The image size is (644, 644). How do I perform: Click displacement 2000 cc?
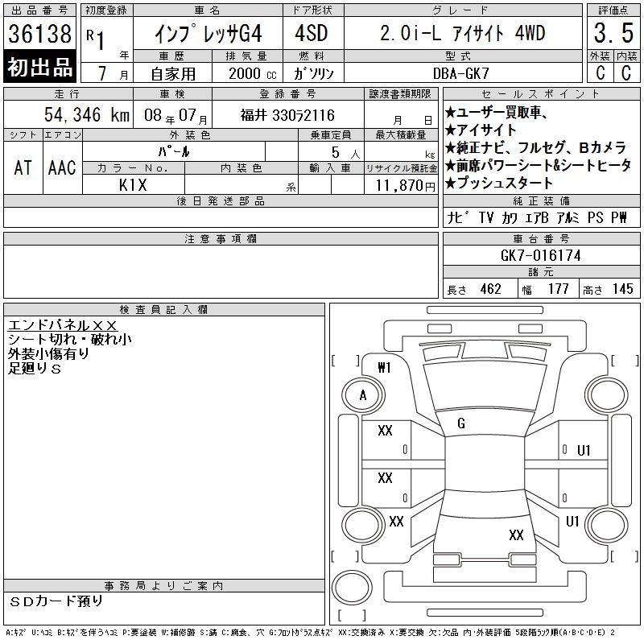click(x=252, y=73)
